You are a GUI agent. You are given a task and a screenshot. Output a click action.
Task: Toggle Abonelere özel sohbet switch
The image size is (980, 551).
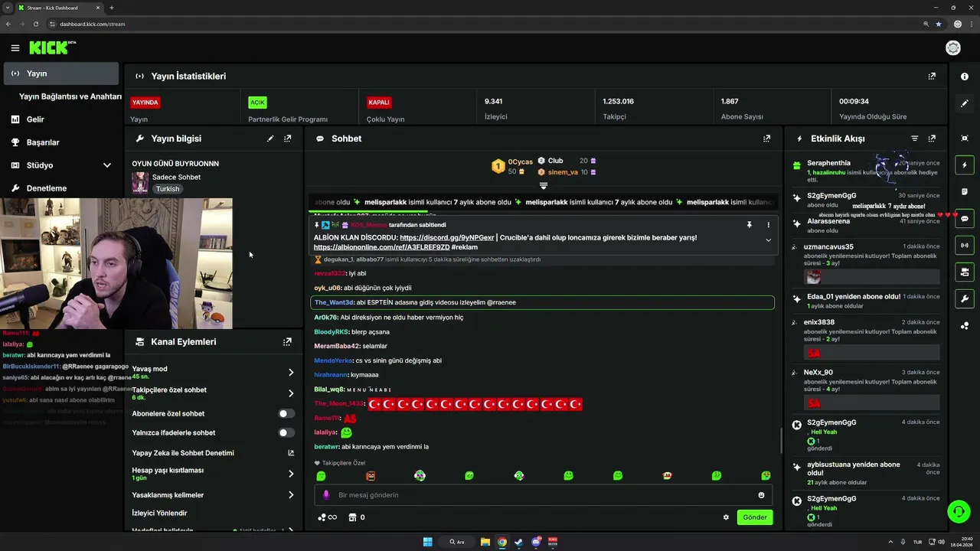click(x=286, y=413)
